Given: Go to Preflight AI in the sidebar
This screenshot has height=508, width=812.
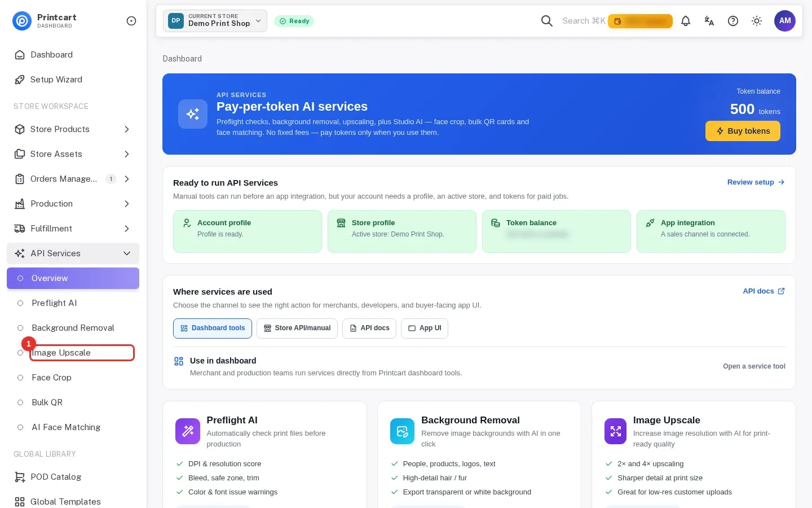Looking at the screenshot, I should [x=73, y=303].
